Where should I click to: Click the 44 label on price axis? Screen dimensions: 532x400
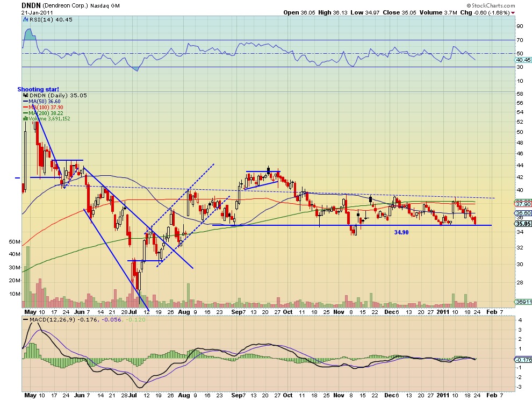[x=520, y=166]
